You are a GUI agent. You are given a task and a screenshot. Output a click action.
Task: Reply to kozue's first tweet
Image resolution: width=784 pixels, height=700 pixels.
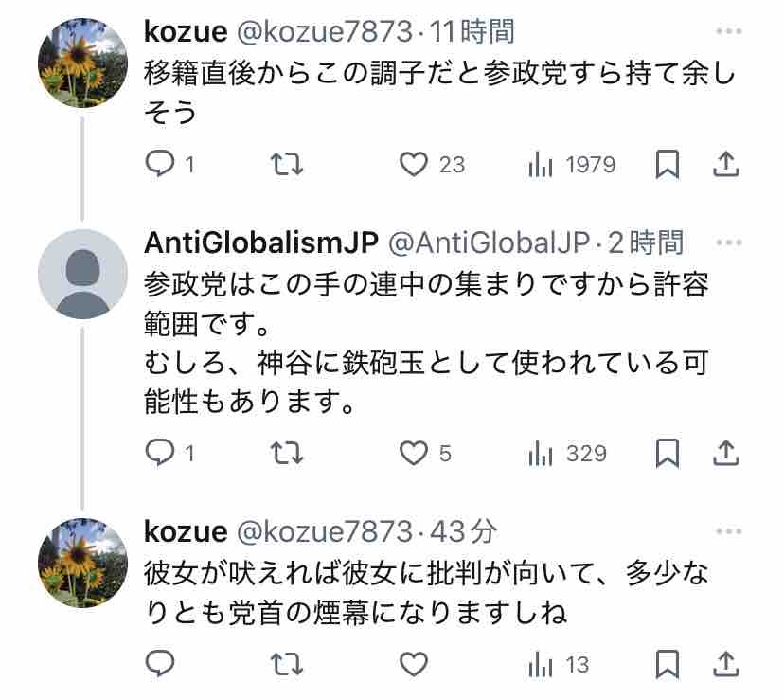pos(169,164)
